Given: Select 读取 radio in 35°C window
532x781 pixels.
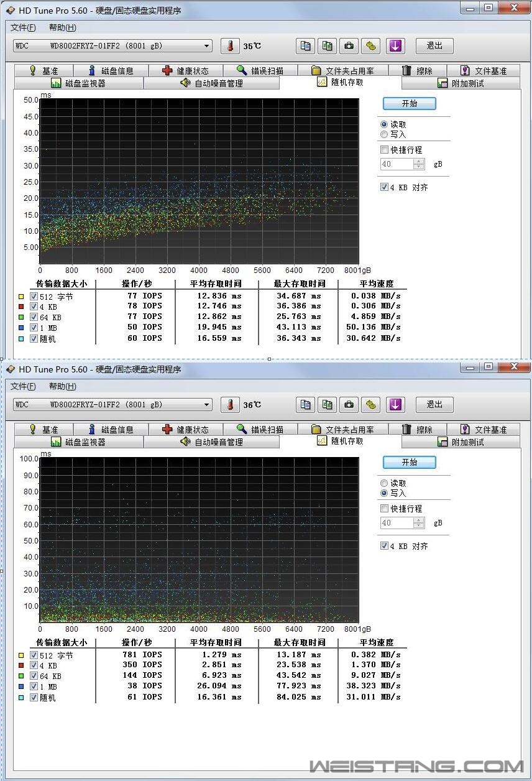Looking at the screenshot, I should click(384, 124).
